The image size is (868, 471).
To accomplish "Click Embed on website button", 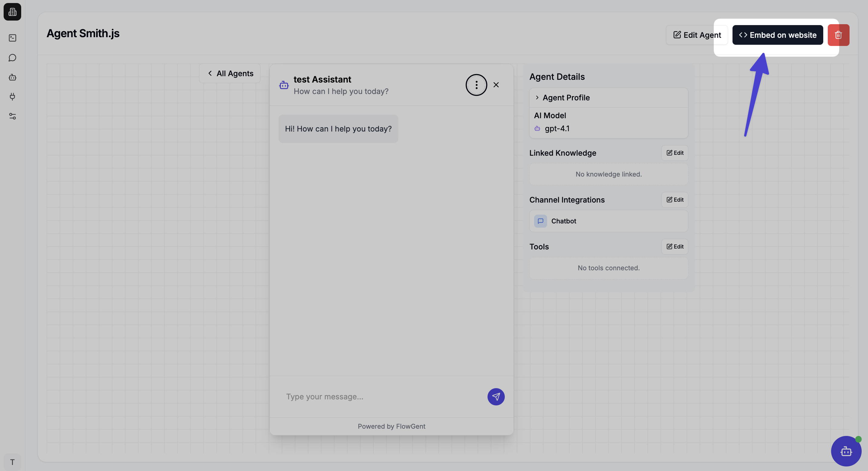I will pos(778,35).
